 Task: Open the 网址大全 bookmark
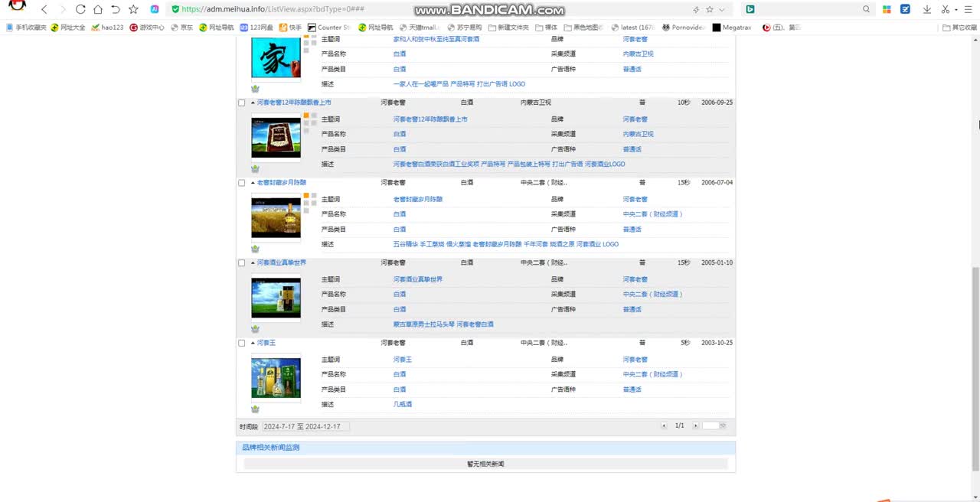click(68, 28)
